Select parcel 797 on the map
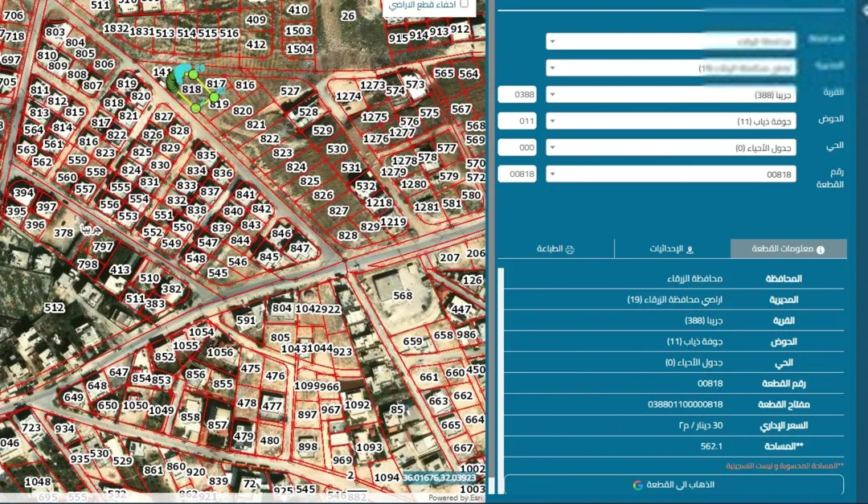Screen dimensions: 868x504 point(103,246)
